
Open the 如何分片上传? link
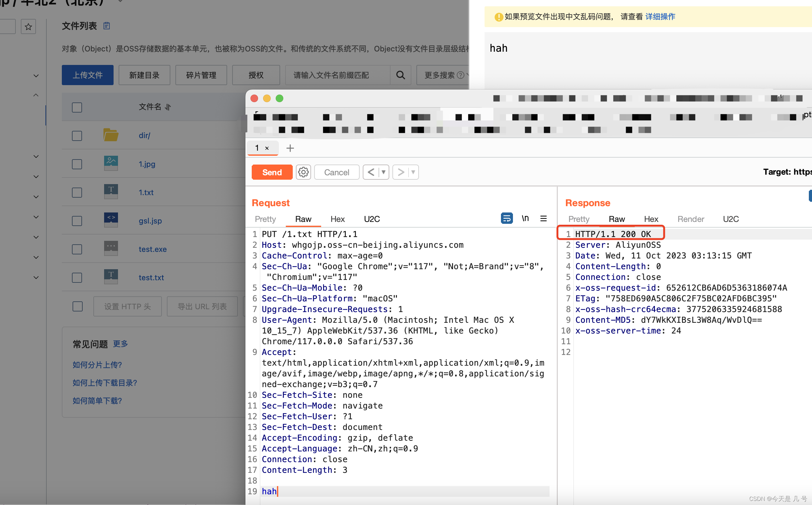pyautogui.click(x=97, y=365)
